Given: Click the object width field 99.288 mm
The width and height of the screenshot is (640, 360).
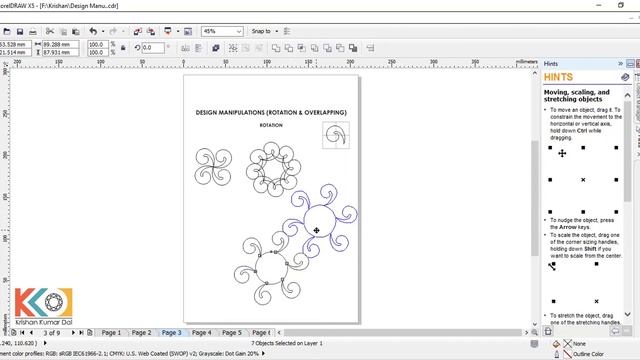Looking at the screenshot, I should (x=60, y=44).
